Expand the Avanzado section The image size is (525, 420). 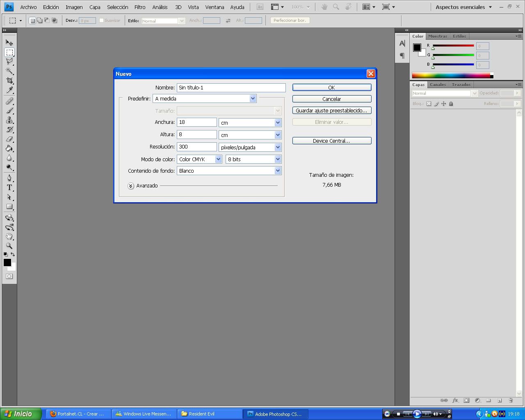coord(131,186)
